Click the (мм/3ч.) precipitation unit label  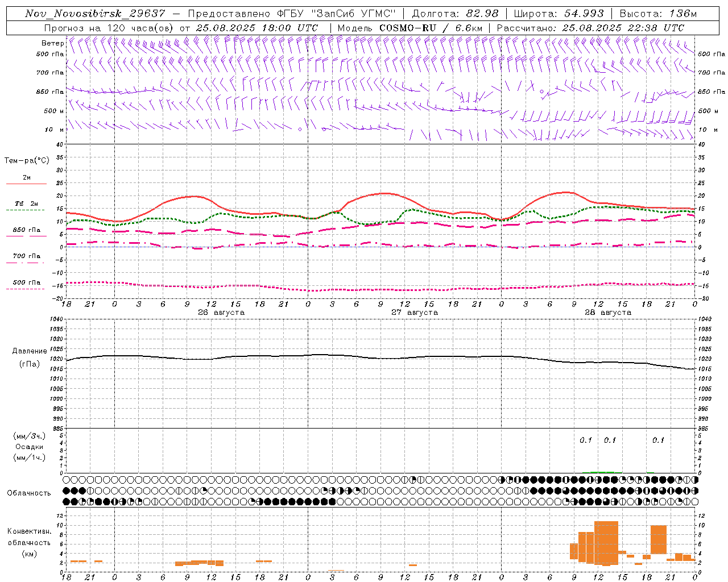30,436
